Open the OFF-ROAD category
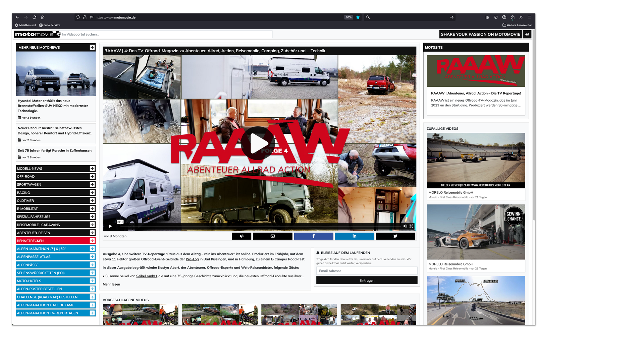644x362 pixels. tap(56, 177)
